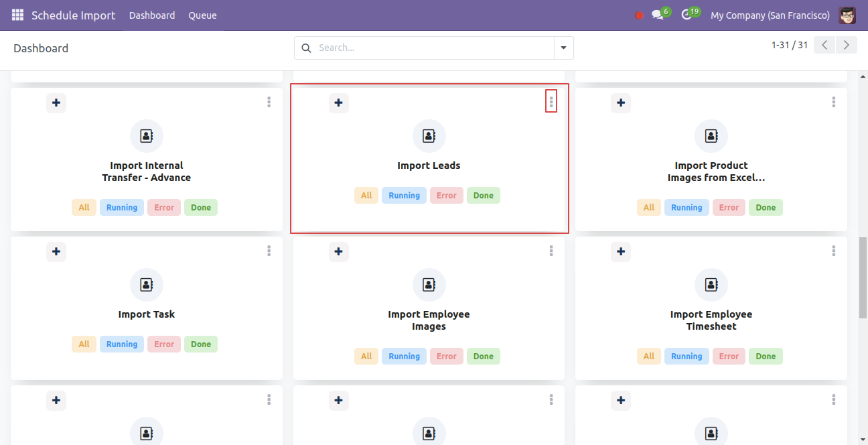Image resolution: width=868 pixels, height=445 pixels.
Task: Click plus icon on Import Task card
Action: [56, 251]
